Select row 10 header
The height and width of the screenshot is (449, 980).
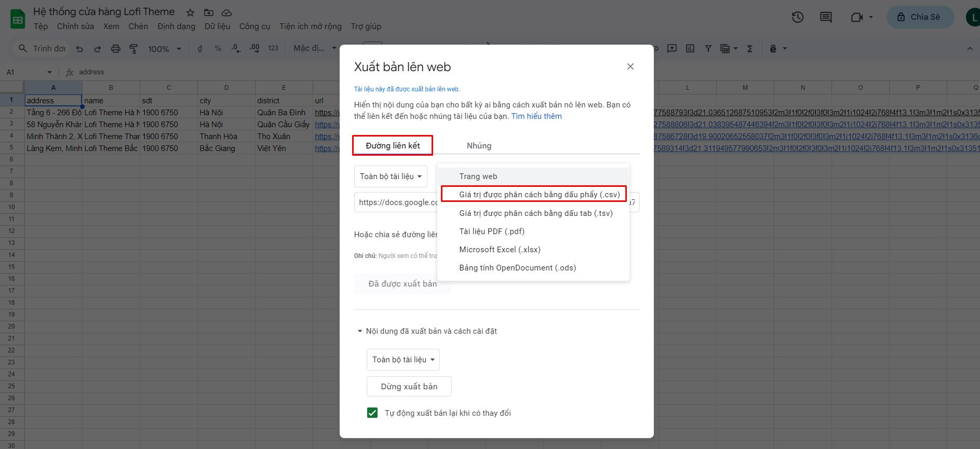tap(11, 207)
